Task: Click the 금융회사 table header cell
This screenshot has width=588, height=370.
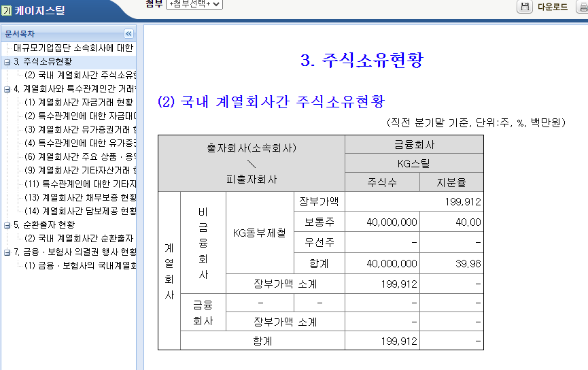Action: pyautogui.click(x=414, y=144)
